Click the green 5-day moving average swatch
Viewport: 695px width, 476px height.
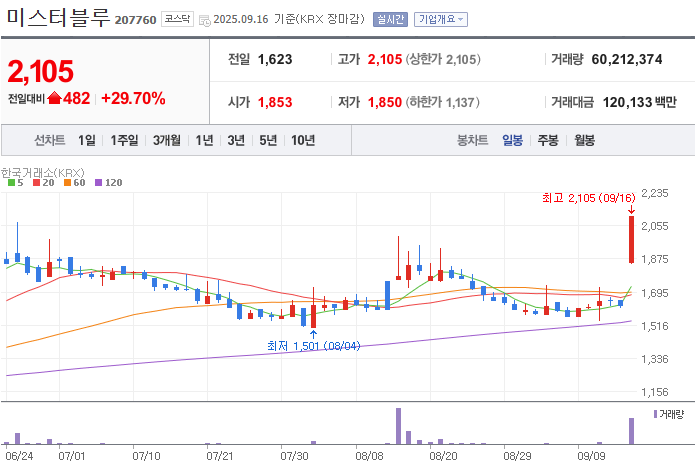pyautogui.click(x=12, y=183)
